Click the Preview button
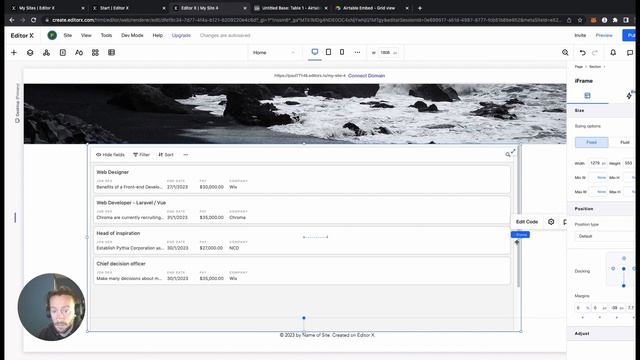 [x=604, y=36]
